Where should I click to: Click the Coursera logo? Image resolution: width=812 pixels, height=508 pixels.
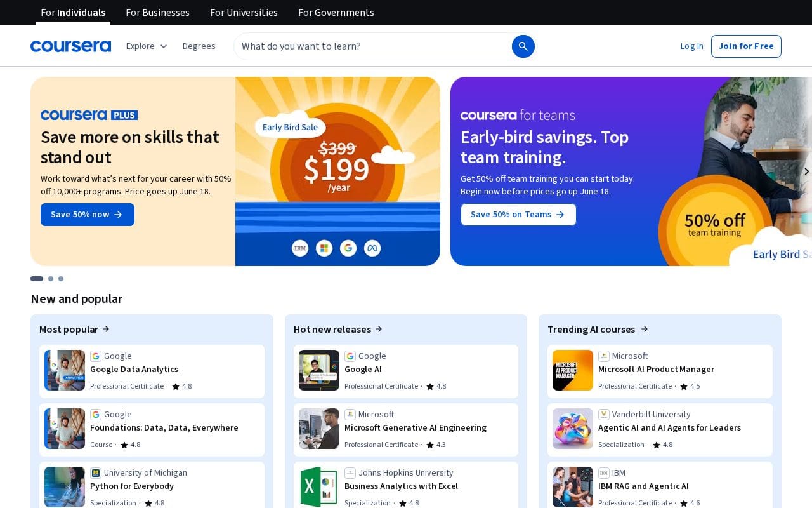[70, 46]
